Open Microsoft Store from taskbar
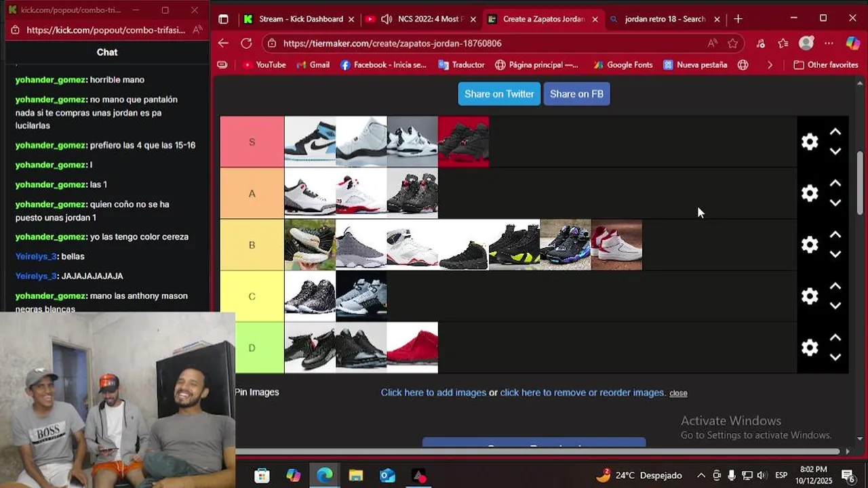This screenshot has width=868, height=488. coord(262,475)
